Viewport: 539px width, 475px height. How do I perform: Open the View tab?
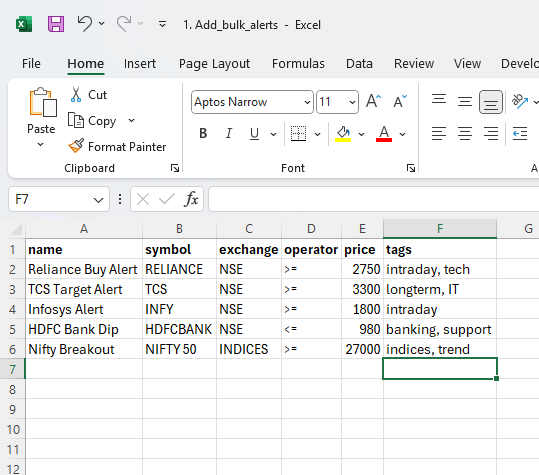click(x=467, y=64)
